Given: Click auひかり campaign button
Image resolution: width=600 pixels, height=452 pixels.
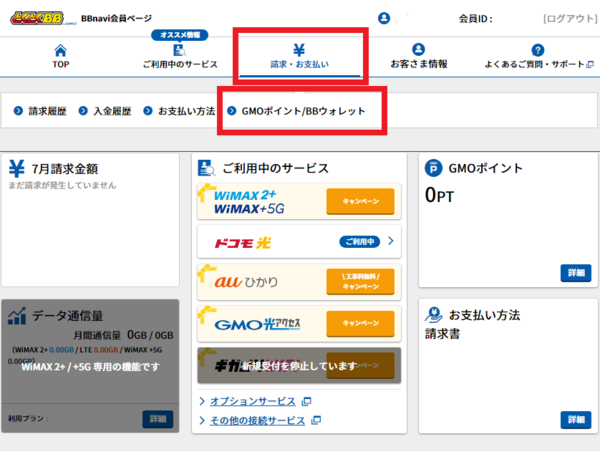Looking at the screenshot, I should (x=360, y=281).
